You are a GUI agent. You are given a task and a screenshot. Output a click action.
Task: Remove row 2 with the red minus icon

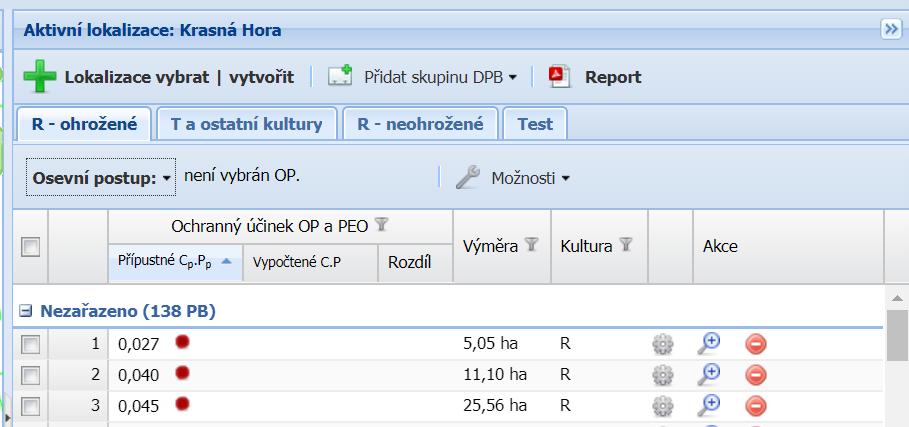pyautogui.click(x=755, y=375)
